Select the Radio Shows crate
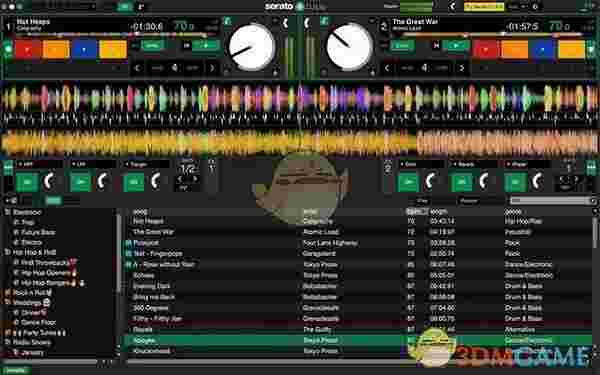 [32, 342]
